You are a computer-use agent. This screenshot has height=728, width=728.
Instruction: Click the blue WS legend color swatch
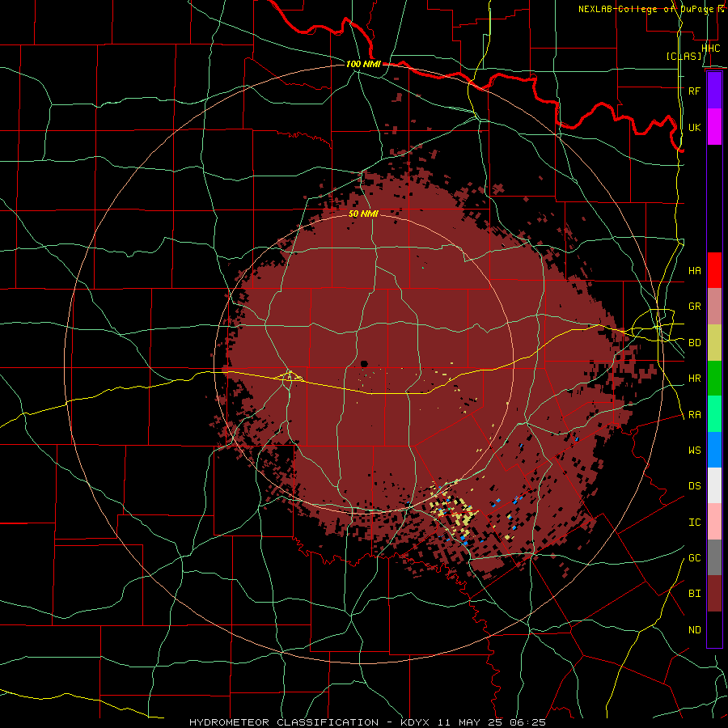714,450
